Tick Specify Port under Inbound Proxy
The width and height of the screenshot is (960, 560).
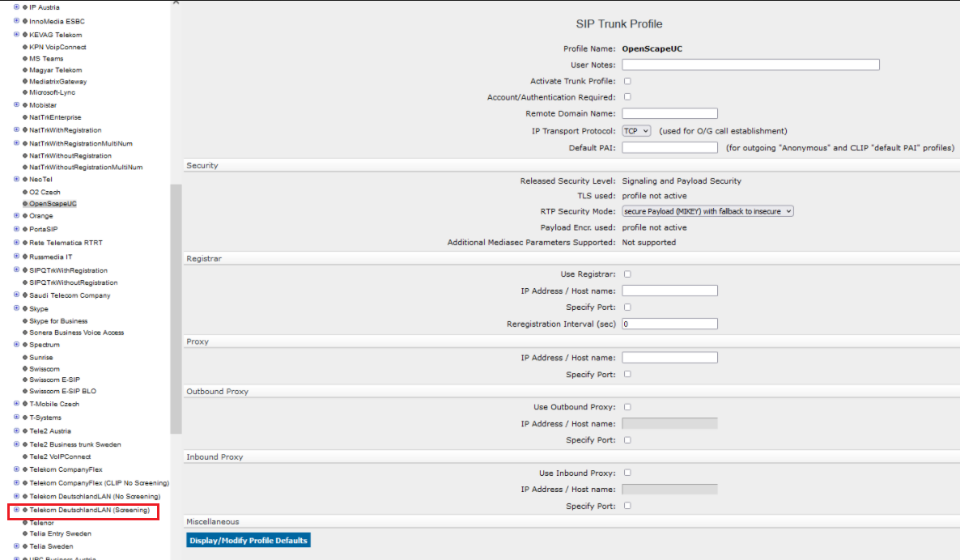click(x=627, y=506)
